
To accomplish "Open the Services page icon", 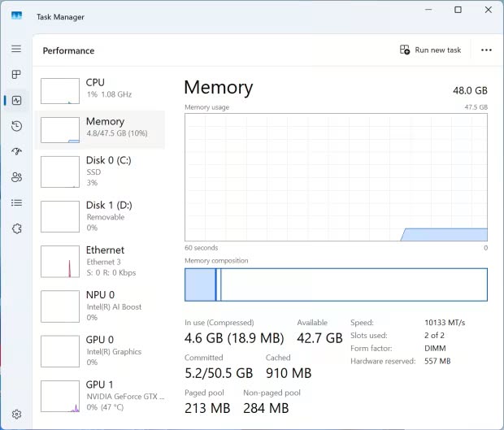I will coord(16,228).
